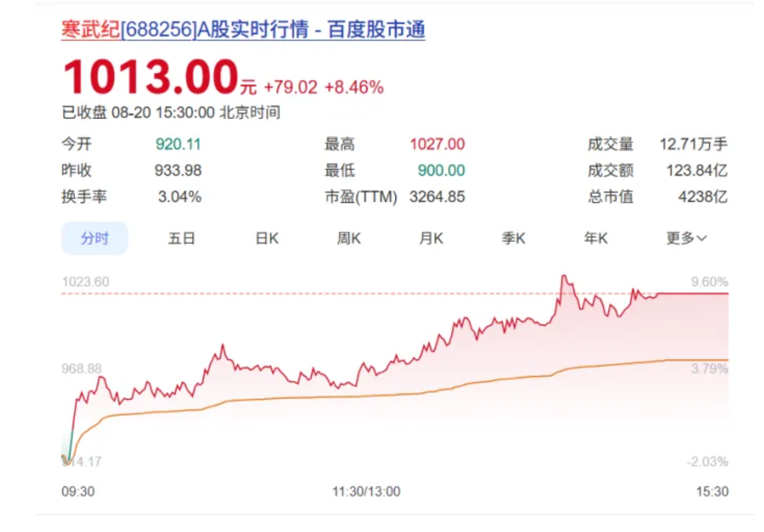Click the 市盈(TTM) value 3264.85
The width and height of the screenshot is (764, 532).
[437, 197]
